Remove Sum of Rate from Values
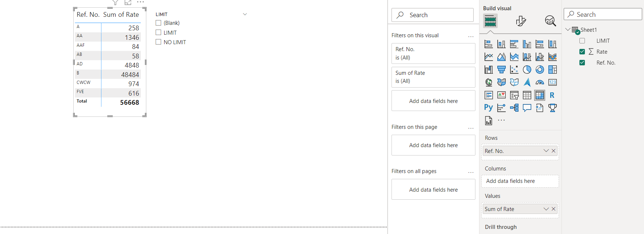Image resolution: width=644 pixels, height=234 pixels. tap(554, 209)
